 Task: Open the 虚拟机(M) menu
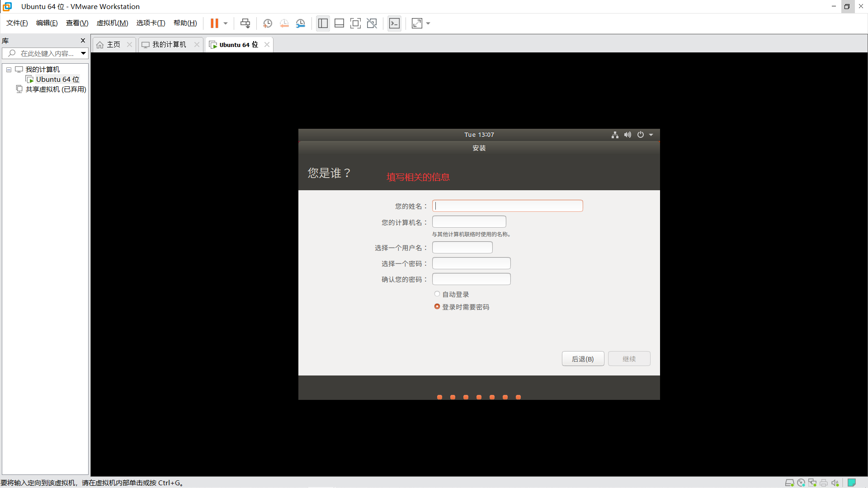pos(112,23)
